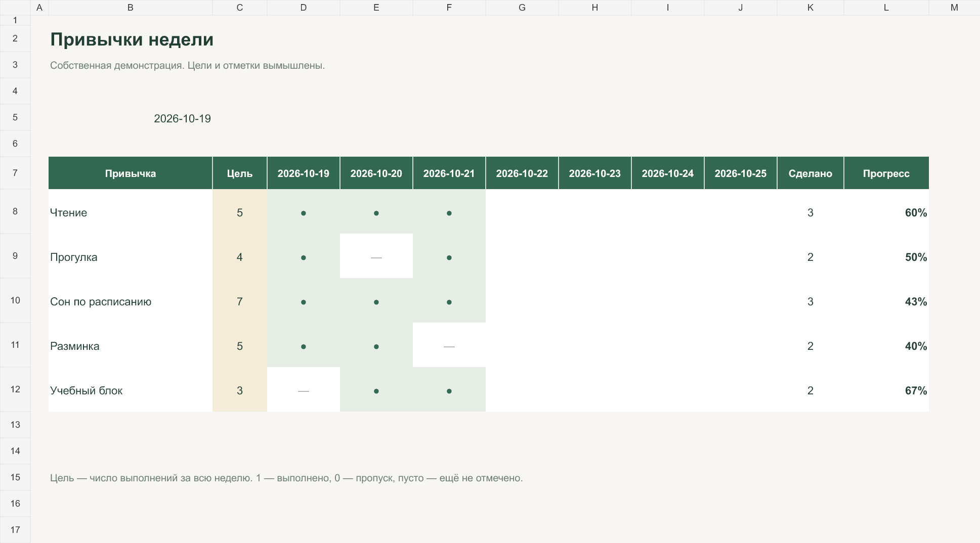
Task: Click the dash cell in the Разминка row
Action: [449, 346]
